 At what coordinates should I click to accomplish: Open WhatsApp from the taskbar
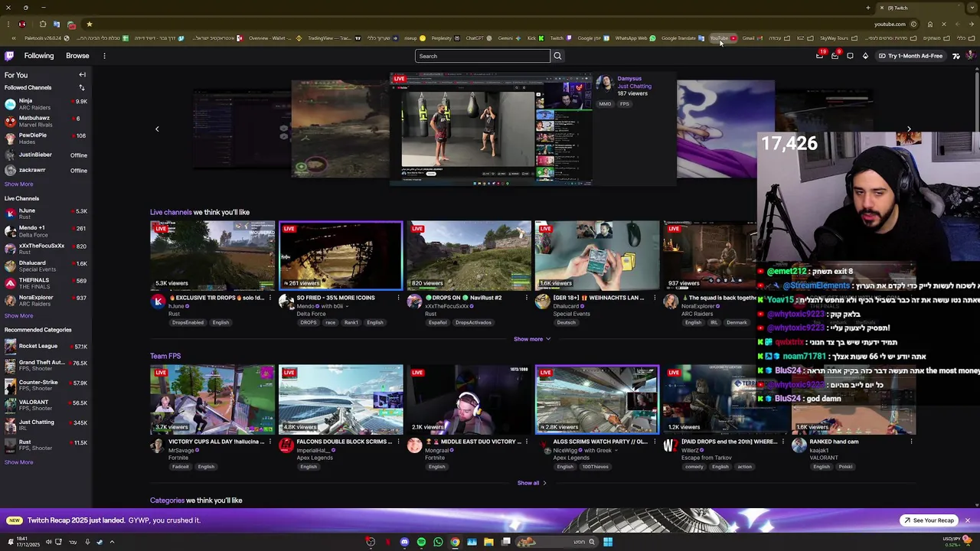438,542
